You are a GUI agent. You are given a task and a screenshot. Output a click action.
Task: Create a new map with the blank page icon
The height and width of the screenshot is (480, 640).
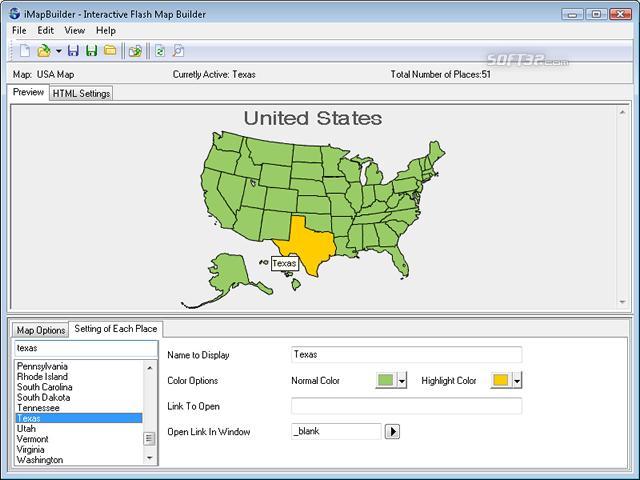click(x=25, y=51)
